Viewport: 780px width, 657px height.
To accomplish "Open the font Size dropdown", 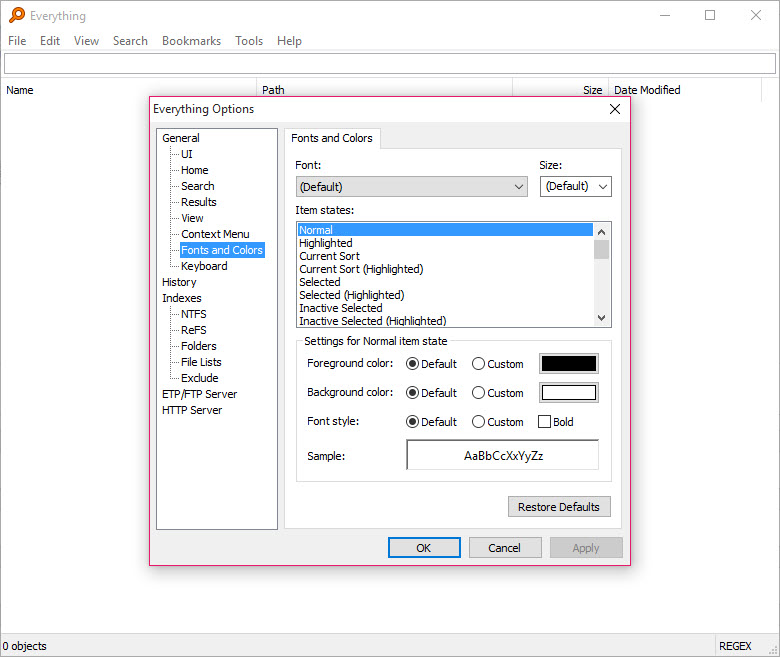I will point(576,187).
